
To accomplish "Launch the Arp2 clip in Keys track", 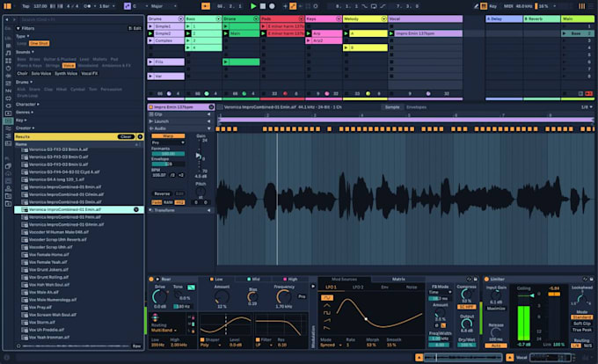I will pyautogui.click(x=309, y=40).
